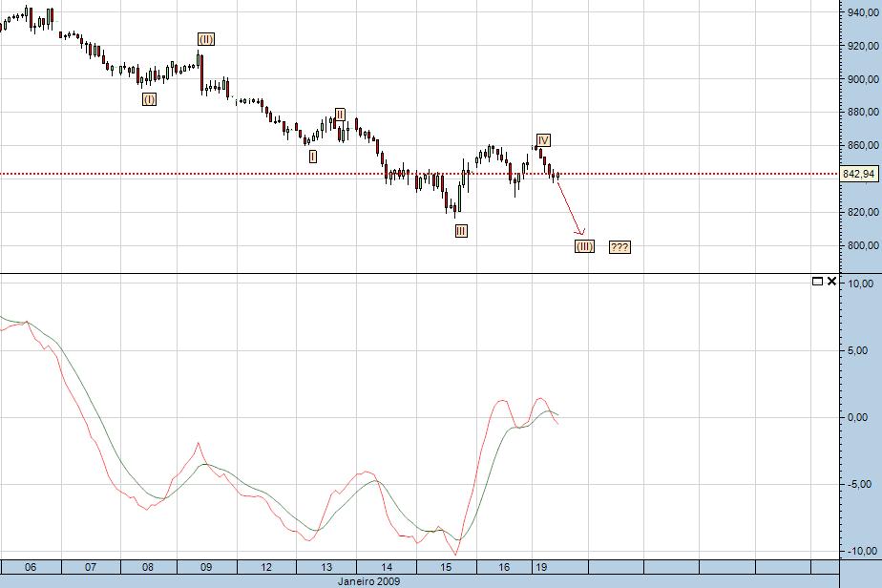This screenshot has height=588, width=882.
Task: Select the IV wave label
Action: pos(543,140)
